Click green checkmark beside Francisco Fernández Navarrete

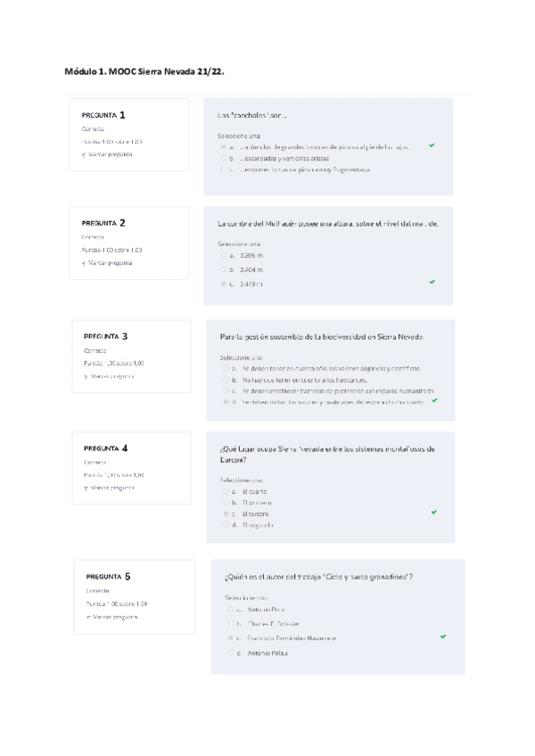(443, 637)
